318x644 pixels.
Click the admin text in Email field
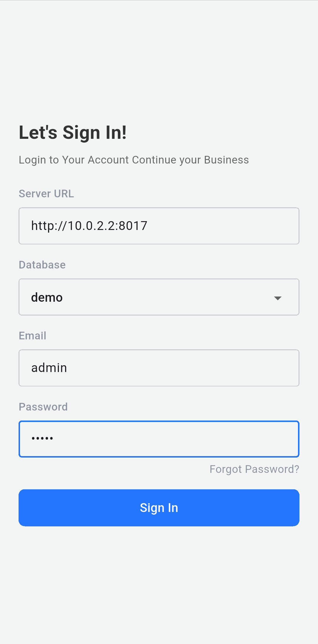tap(49, 368)
